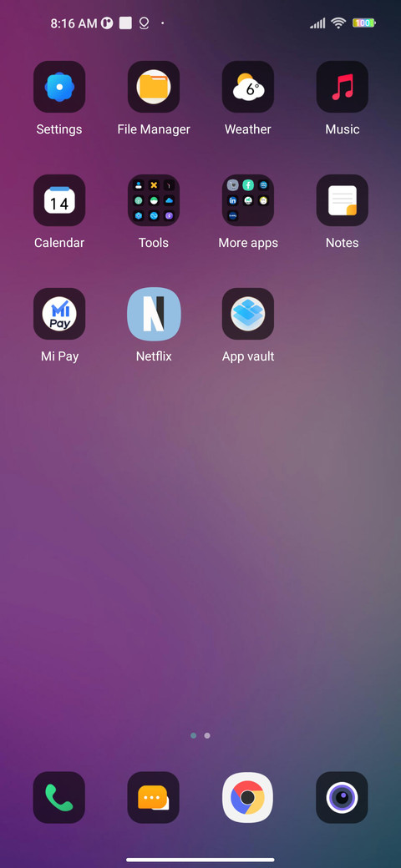
Task: Open App vault
Action: [x=248, y=314]
